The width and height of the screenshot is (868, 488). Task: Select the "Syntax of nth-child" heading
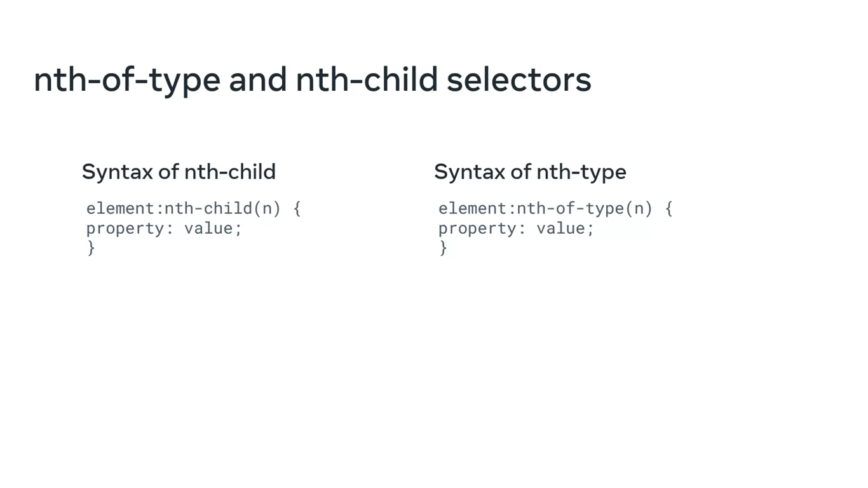(x=179, y=172)
